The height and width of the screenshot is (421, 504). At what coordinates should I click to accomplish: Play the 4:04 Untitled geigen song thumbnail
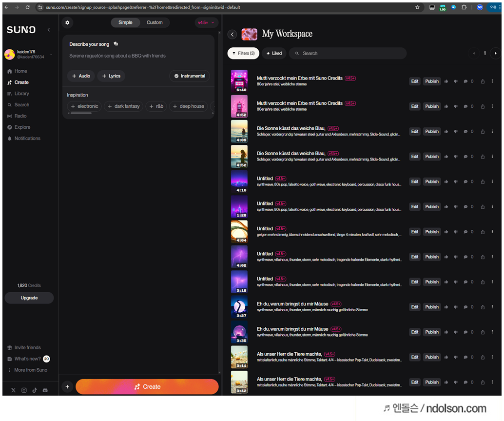pos(239,232)
